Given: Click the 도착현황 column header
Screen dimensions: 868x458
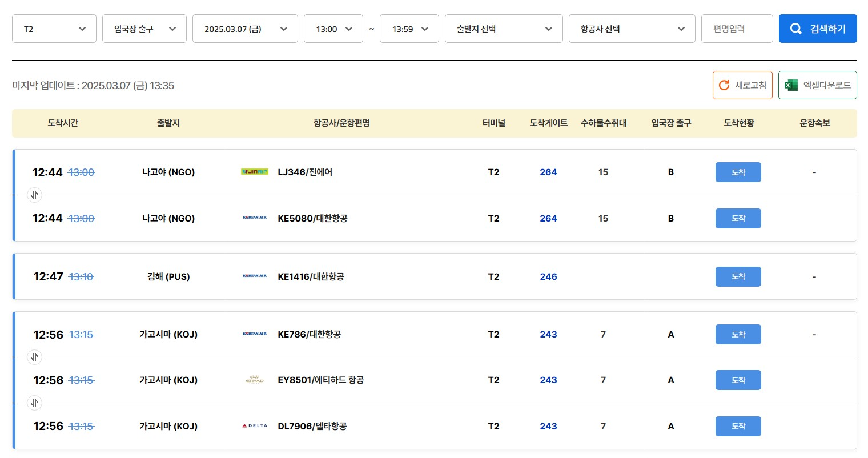Looking at the screenshot, I should click(x=739, y=123).
